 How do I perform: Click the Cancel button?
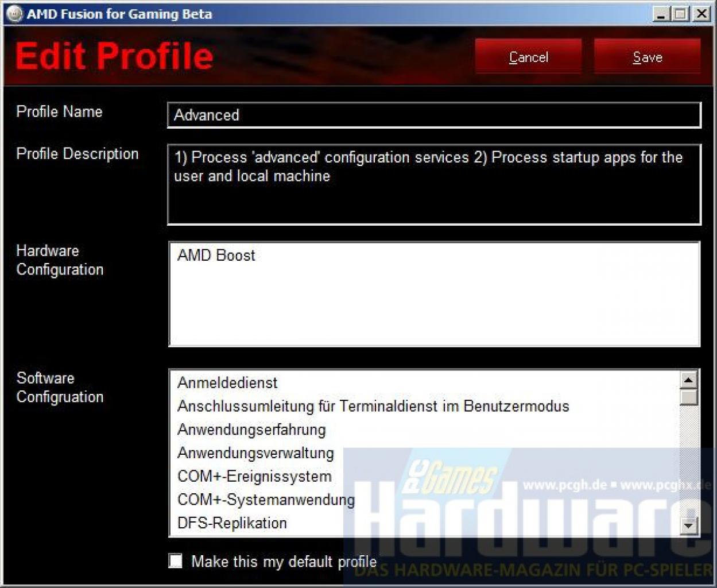pyautogui.click(x=528, y=57)
